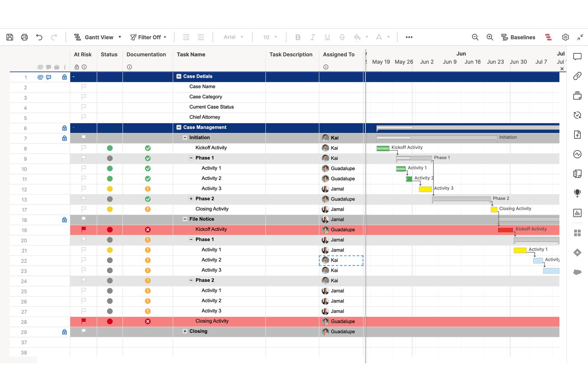Open the row 1 comment icon
588x392 pixels.
point(48,77)
